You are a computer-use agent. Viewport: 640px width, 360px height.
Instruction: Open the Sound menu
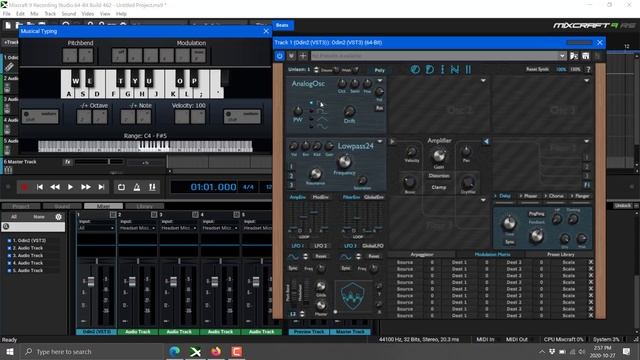(x=69, y=13)
